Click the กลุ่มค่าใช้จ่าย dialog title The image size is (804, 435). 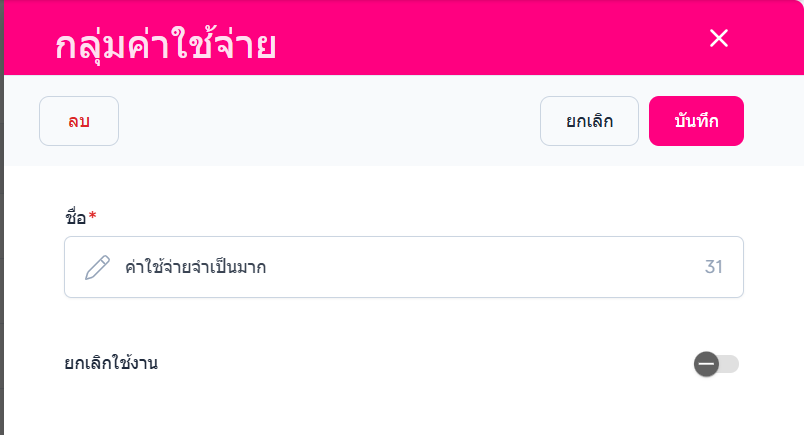(x=165, y=44)
